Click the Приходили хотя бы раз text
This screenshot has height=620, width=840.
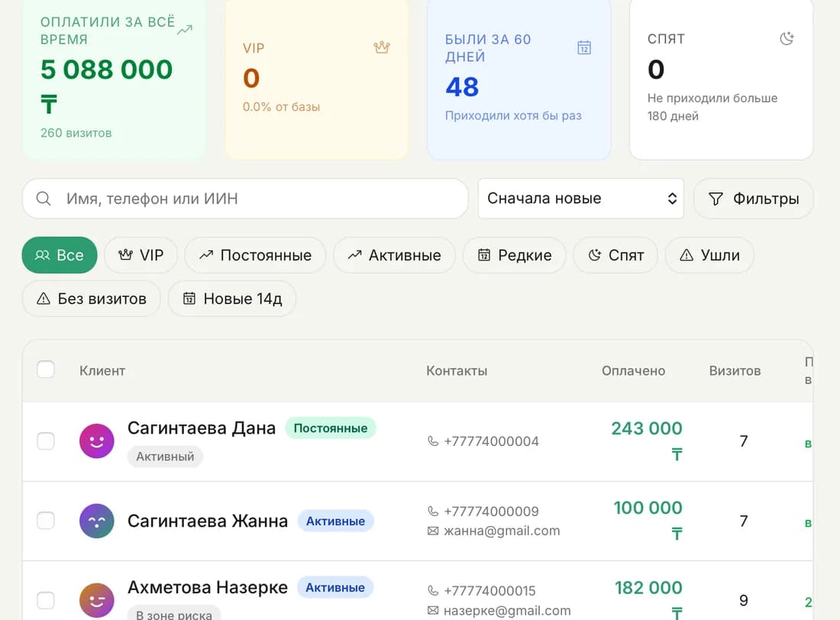(513, 116)
